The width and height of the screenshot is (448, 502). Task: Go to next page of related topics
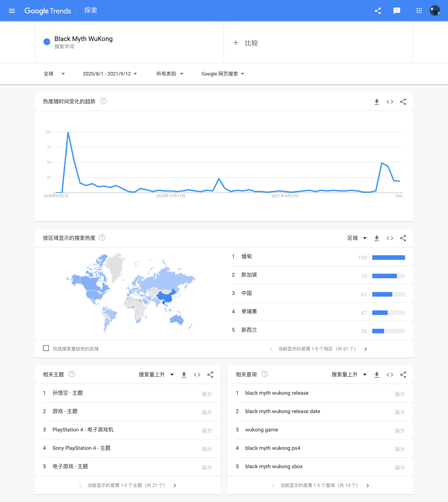[x=175, y=486]
